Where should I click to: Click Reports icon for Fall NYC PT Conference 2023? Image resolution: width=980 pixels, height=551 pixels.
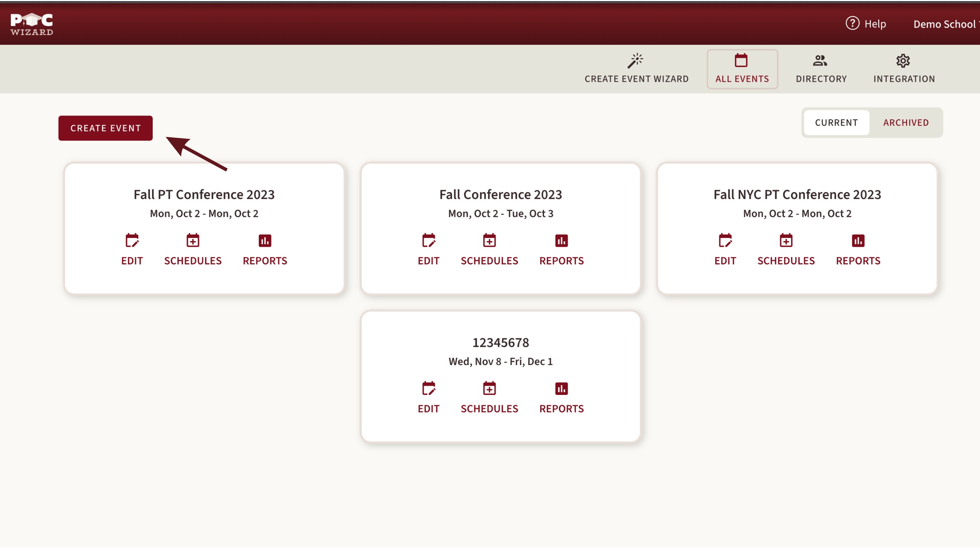[x=858, y=241]
